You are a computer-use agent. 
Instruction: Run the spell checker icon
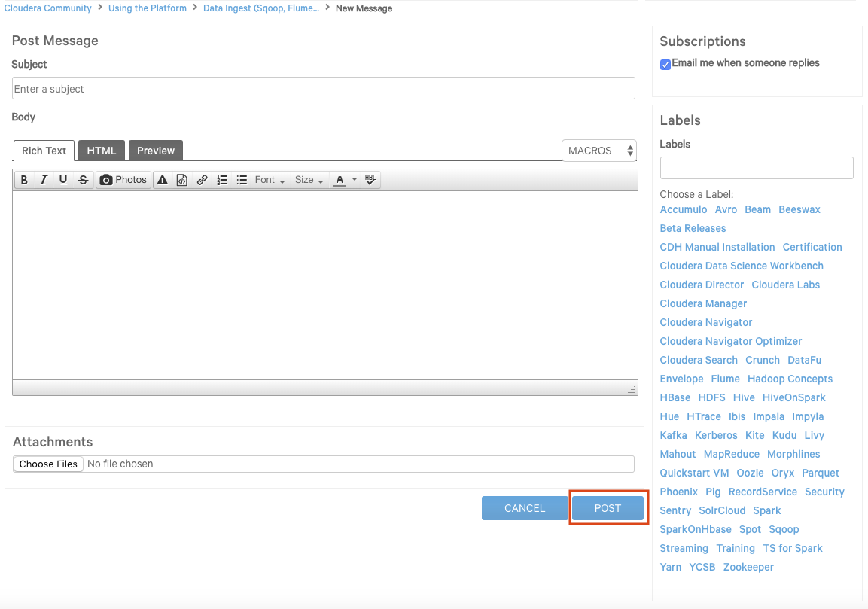click(370, 180)
